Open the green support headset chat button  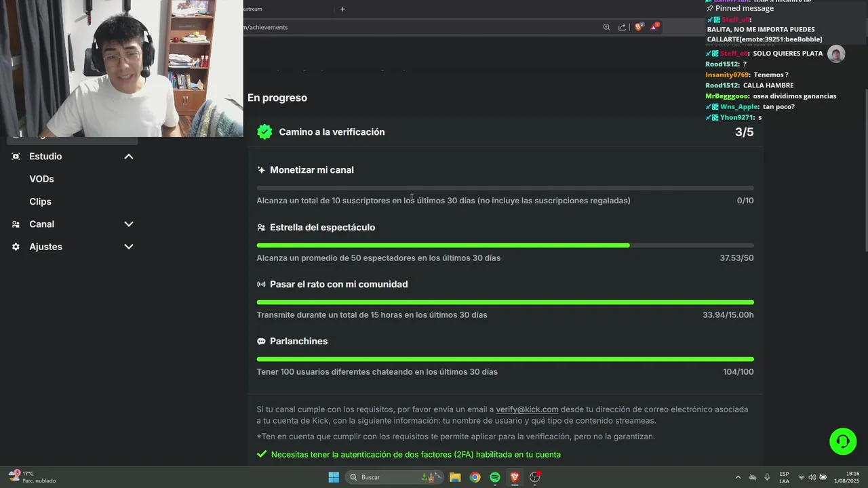tap(843, 441)
